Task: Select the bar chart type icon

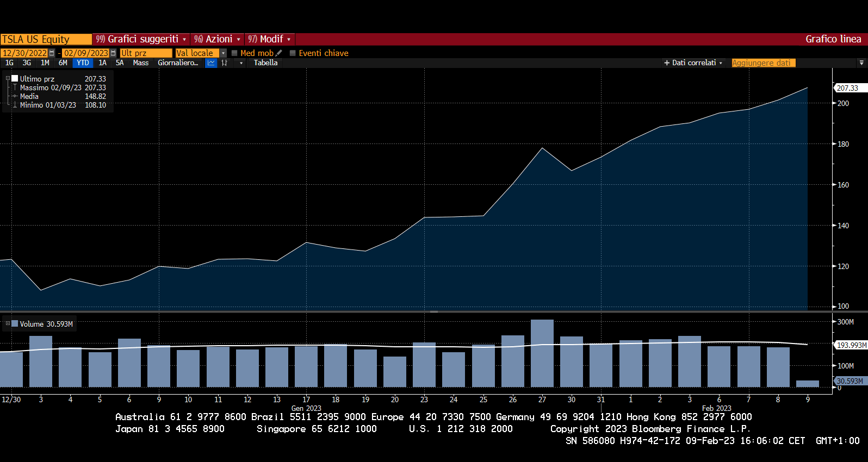Action: [x=225, y=63]
